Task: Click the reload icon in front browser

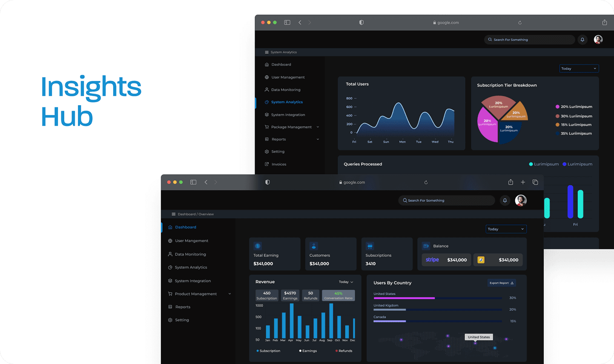Action: pyautogui.click(x=426, y=182)
